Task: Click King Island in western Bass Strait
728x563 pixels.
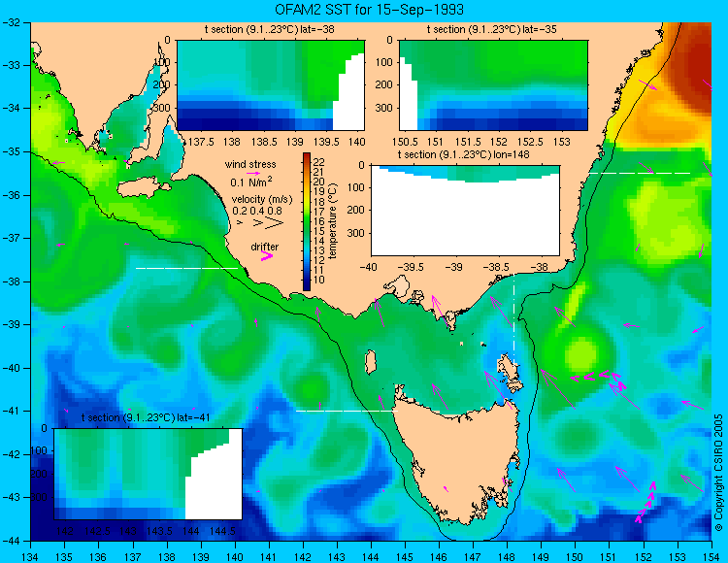Action: 370,362
